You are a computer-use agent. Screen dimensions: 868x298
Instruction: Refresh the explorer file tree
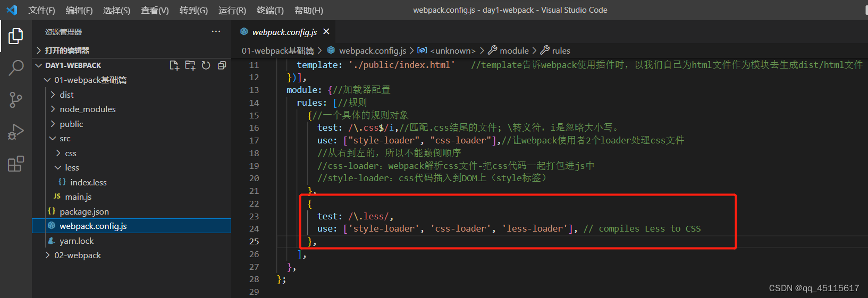pos(206,65)
